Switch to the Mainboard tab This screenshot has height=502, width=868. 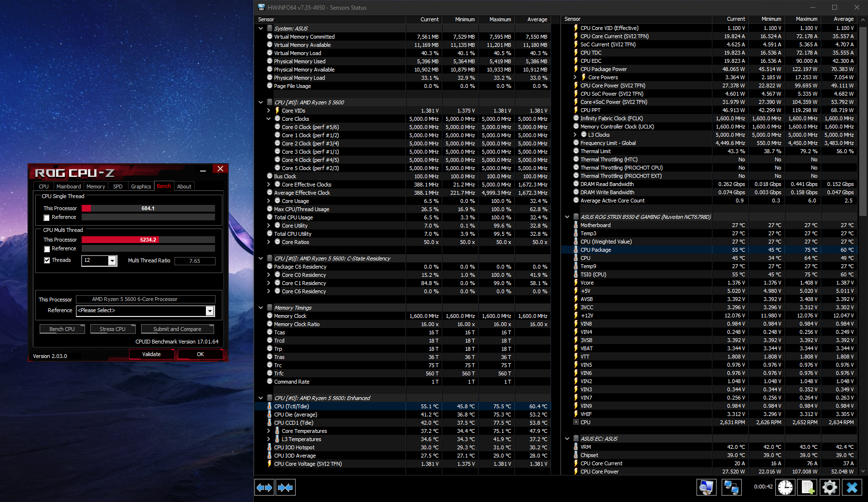[x=69, y=186]
